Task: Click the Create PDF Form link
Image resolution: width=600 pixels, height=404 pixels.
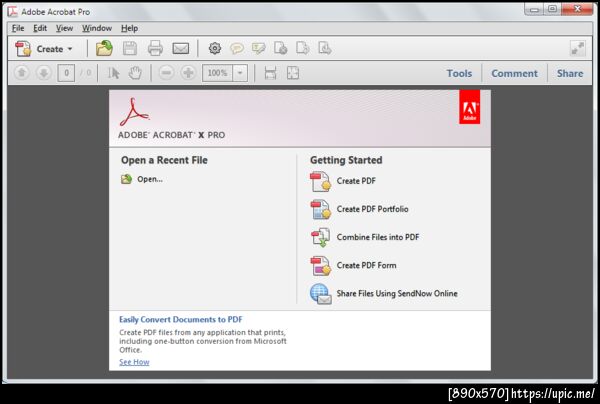Action: [x=366, y=266]
